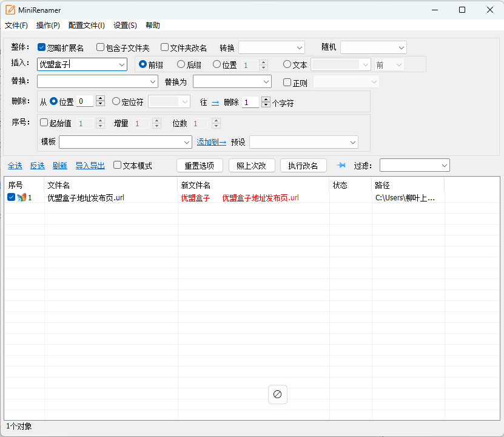Click the delete 位置 number field showing 0
This screenshot has height=437, width=504.
pos(85,101)
